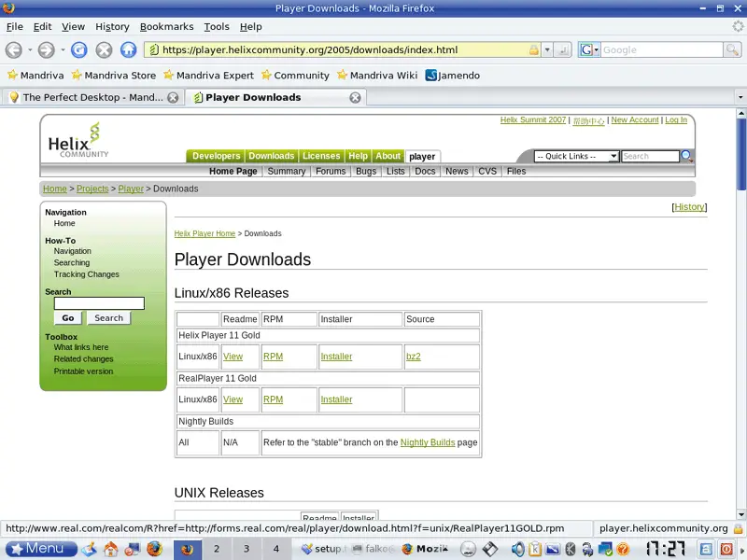Switch to virtual desktop 3
This screenshot has height=560, width=747.
(247, 549)
